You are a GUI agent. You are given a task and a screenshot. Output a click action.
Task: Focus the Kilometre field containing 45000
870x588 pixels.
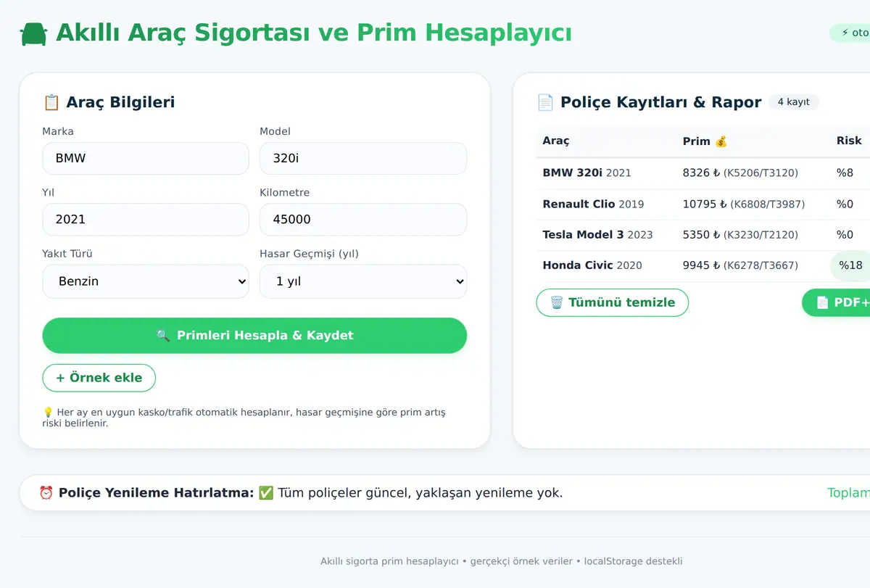coord(363,220)
